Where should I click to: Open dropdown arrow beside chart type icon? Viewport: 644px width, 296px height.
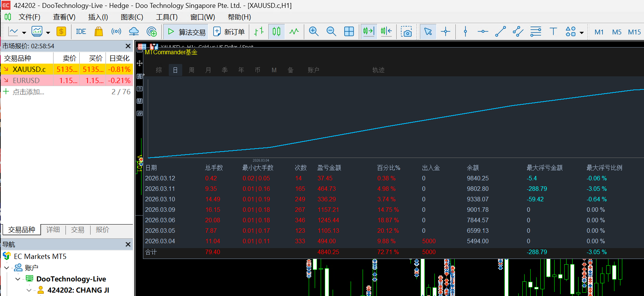click(24, 33)
